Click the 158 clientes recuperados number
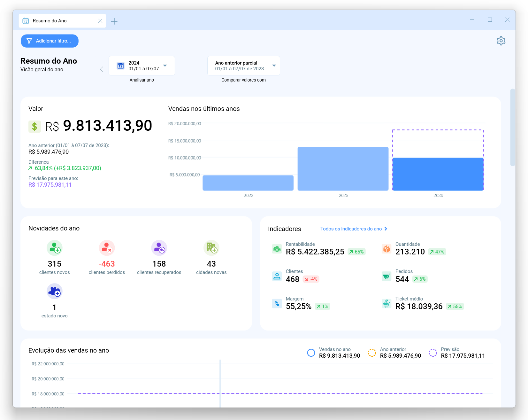The image size is (528, 420). point(159,264)
